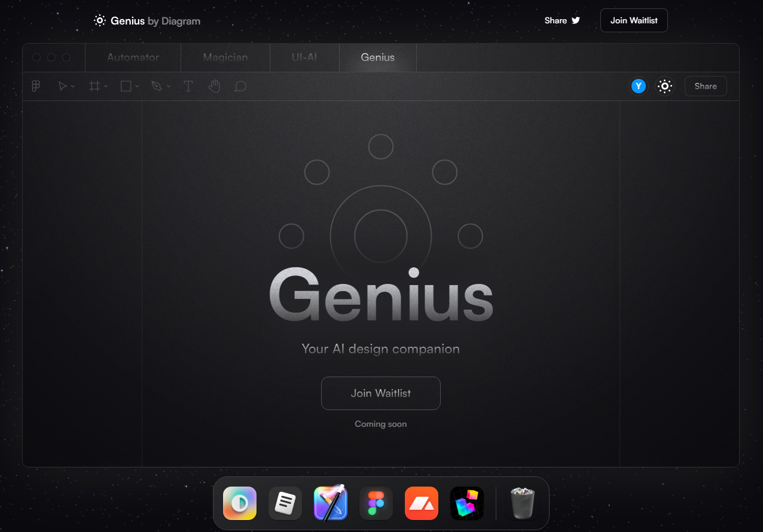The height and width of the screenshot is (532, 763).
Task: Select the Pen tool
Action: click(157, 86)
